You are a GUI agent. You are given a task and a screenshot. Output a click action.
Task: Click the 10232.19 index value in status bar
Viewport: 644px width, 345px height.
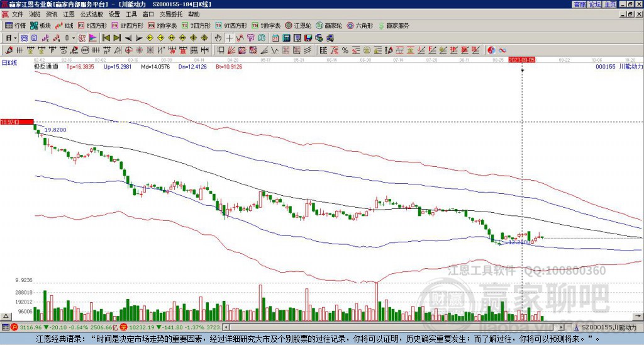141,327
